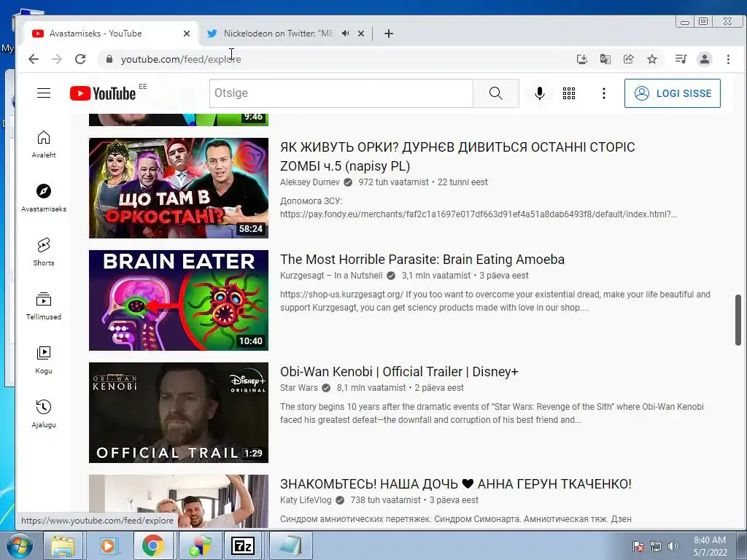The height and width of the screenshot is (560, 747).
Task: Visit Katy LifeVlog channel link
Action: 306,500
